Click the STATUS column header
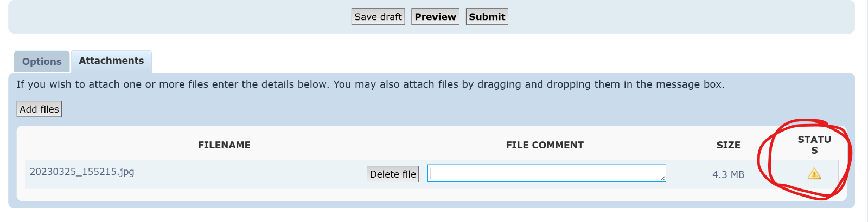The width and height of the screenshot is (868, 222). pos(814,145)
